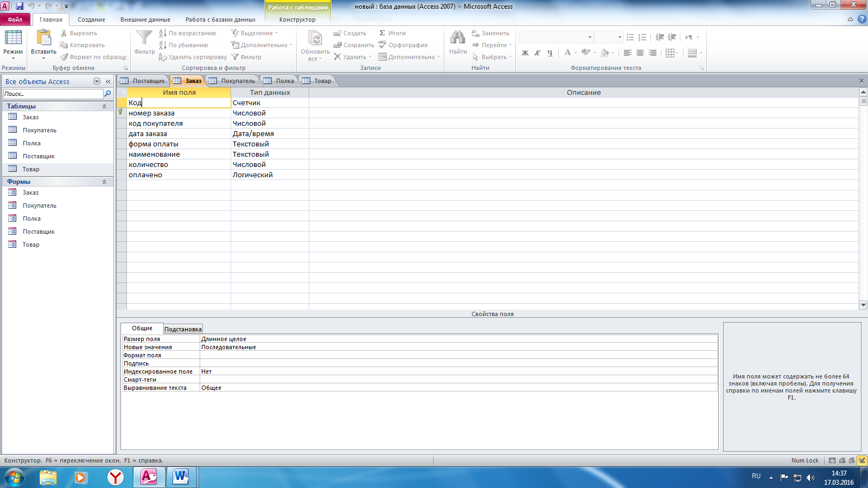Open font size combo box
Screen dimensions: 868x488
click(609, 37)
